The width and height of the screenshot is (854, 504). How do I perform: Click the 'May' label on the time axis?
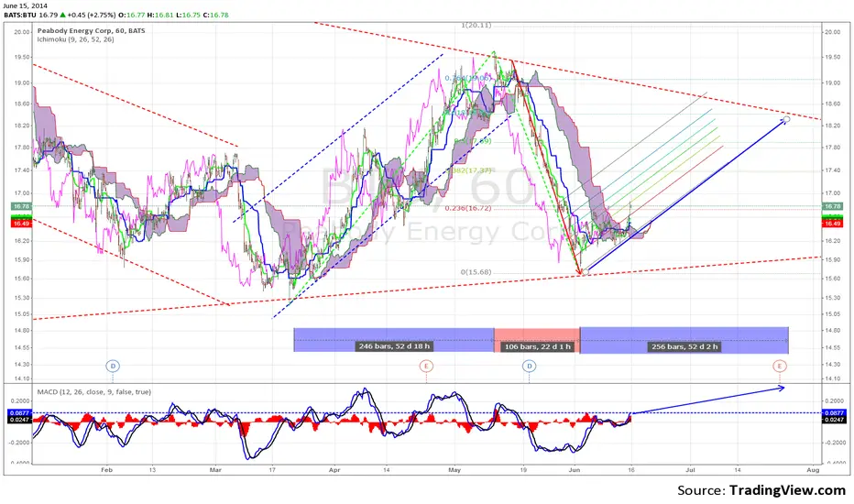tap(454, 470)
